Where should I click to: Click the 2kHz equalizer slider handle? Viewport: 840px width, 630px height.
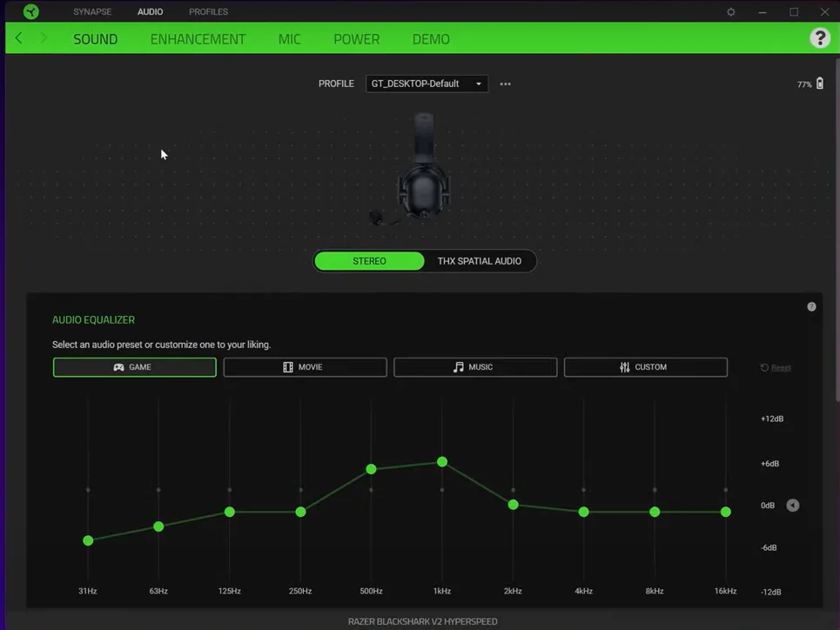tap(514, 505)
